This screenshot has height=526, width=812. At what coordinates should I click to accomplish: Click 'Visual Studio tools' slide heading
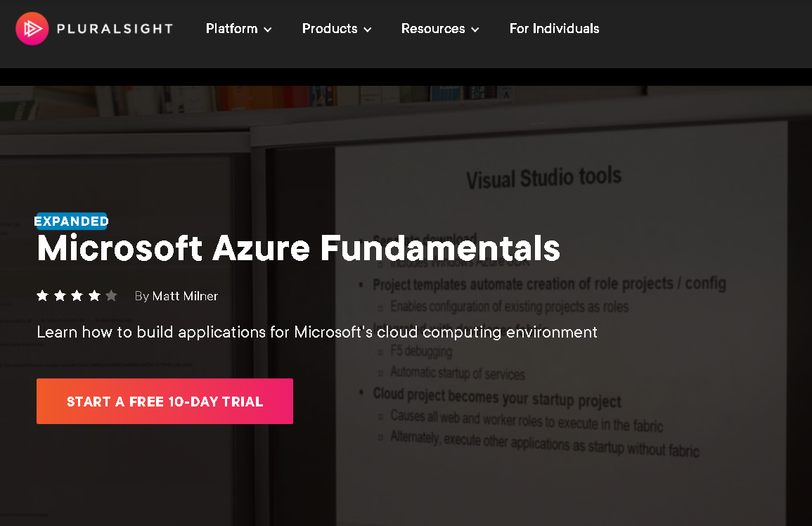pyautogui.click(x=543, y=178)
